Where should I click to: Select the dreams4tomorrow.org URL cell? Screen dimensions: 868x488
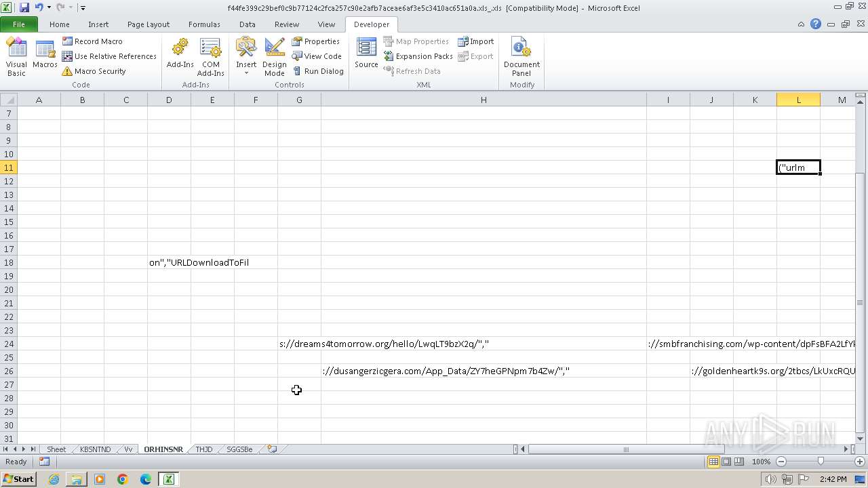coord(299,344)
